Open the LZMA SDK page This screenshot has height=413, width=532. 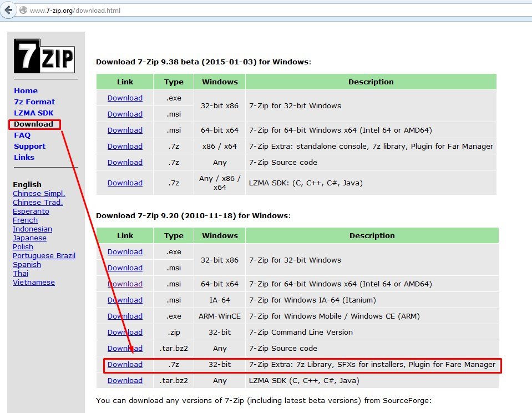pos(33,113)
